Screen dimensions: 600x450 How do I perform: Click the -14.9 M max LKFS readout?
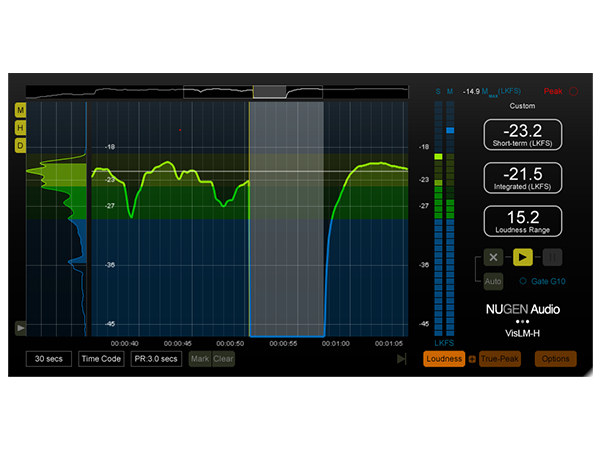click(x=492, y=92)
